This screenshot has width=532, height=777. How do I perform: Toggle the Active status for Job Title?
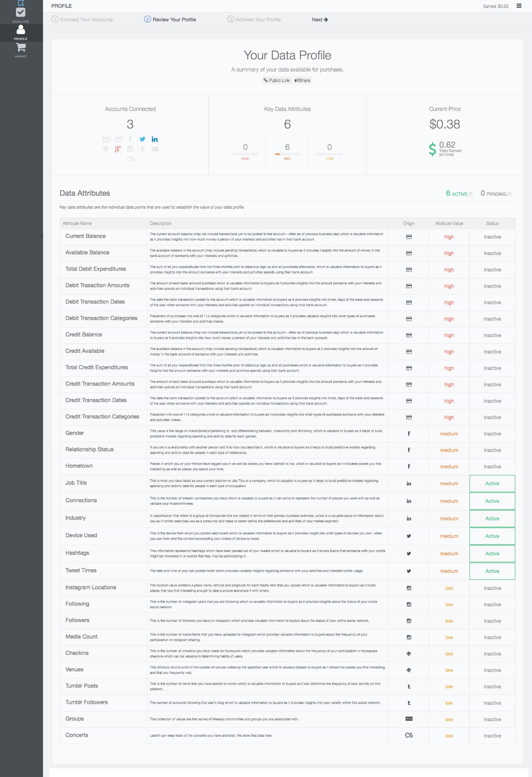(492, 484)
